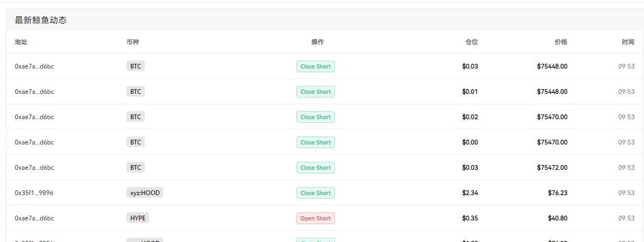Sort by the 仓位 column header
The height and width of the screenshot is (242, 644).
[471, 42]
